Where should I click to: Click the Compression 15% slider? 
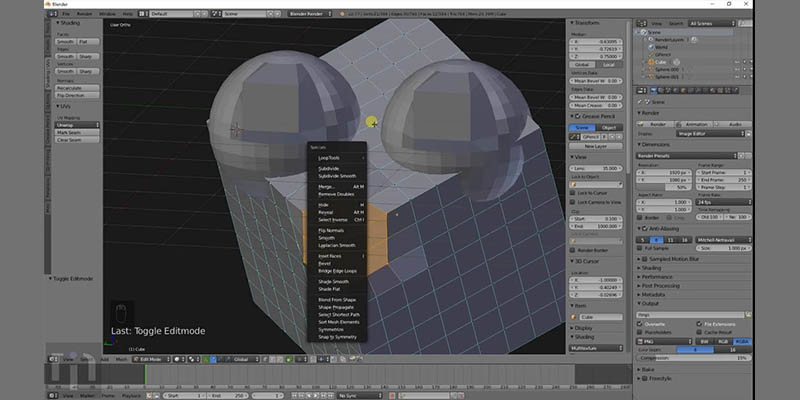(694, 358)
